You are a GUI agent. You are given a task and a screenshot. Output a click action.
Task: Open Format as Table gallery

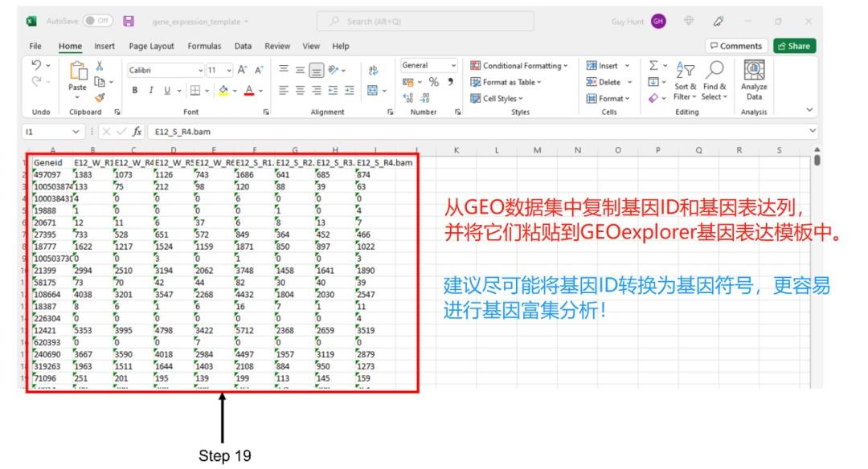506,81
